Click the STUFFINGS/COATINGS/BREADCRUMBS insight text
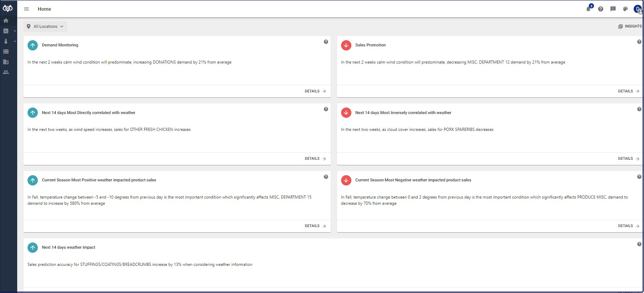644x293 pixels. pyautogui.click(x=140, y=264)
